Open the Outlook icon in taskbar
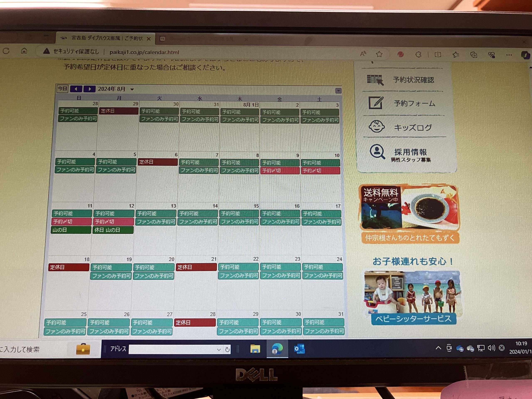This screenshot has height=399, width=532. pyautogui.click(x=299, y=349)
